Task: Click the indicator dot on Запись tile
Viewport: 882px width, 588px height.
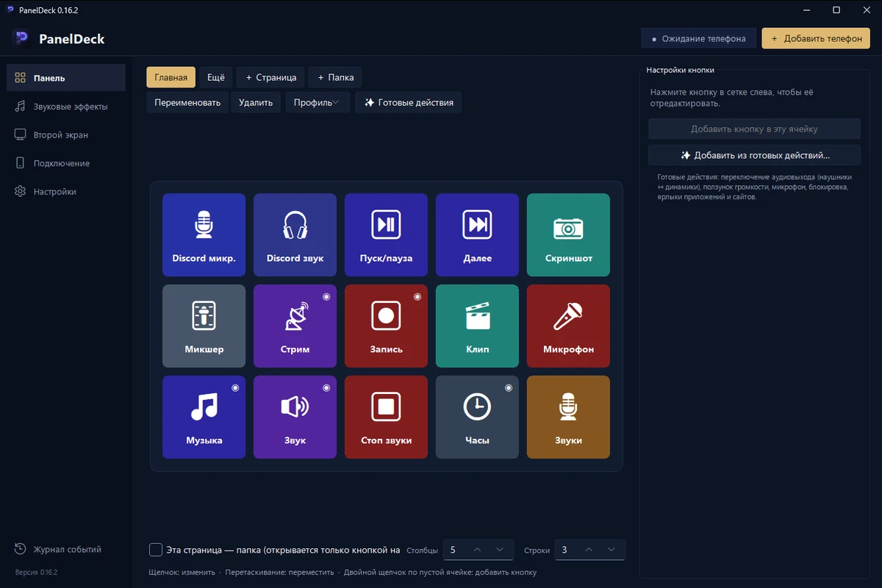Action: 417,297
